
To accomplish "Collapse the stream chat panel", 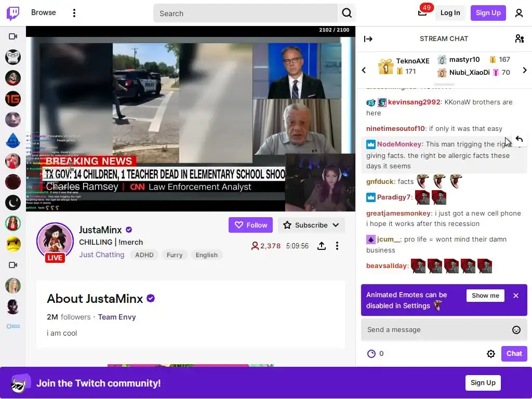I will pos(368,39).
